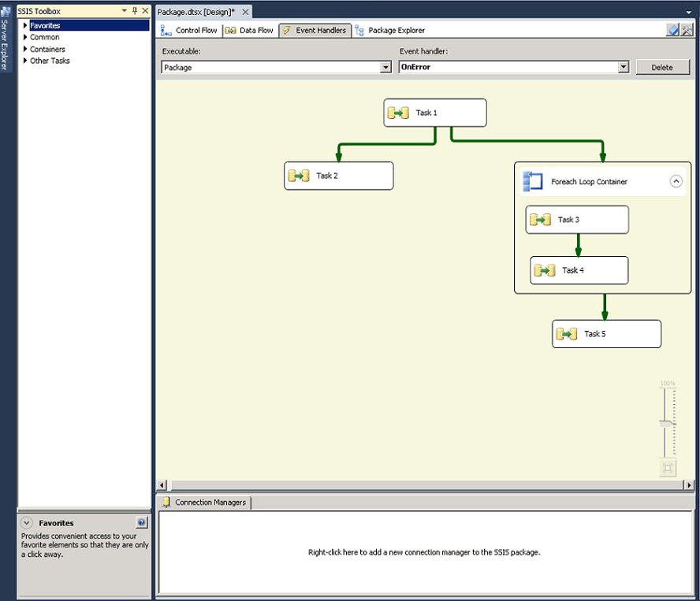Click the Event Handlers tab flag icon
This screenshot has height=601, width=700.
[x=287, y=30]
